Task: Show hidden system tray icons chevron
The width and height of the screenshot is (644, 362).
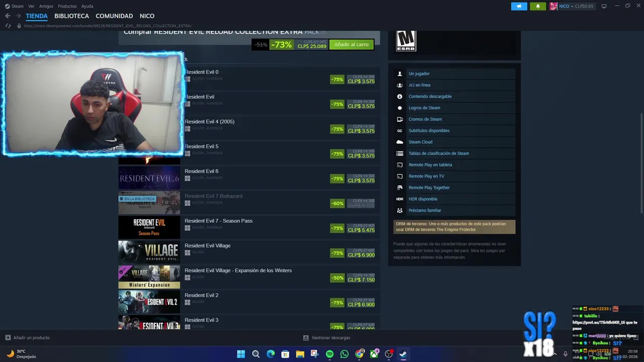Action: (556, 354)
